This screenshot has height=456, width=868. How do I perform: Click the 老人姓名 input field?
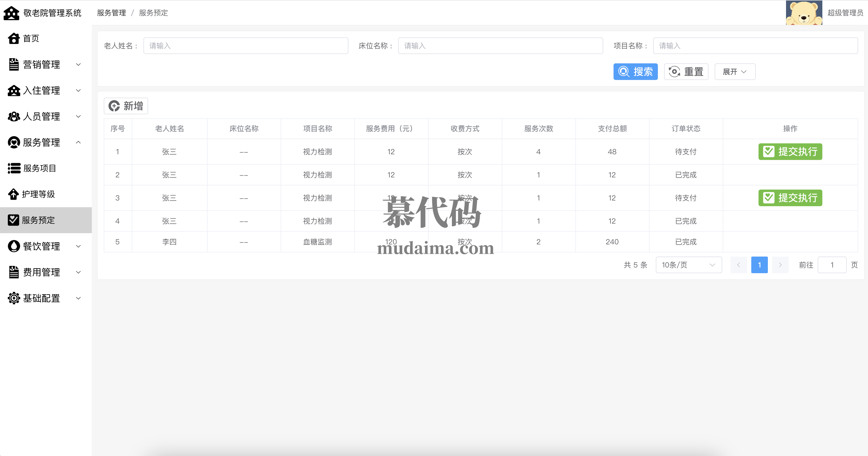pos(246,46)
